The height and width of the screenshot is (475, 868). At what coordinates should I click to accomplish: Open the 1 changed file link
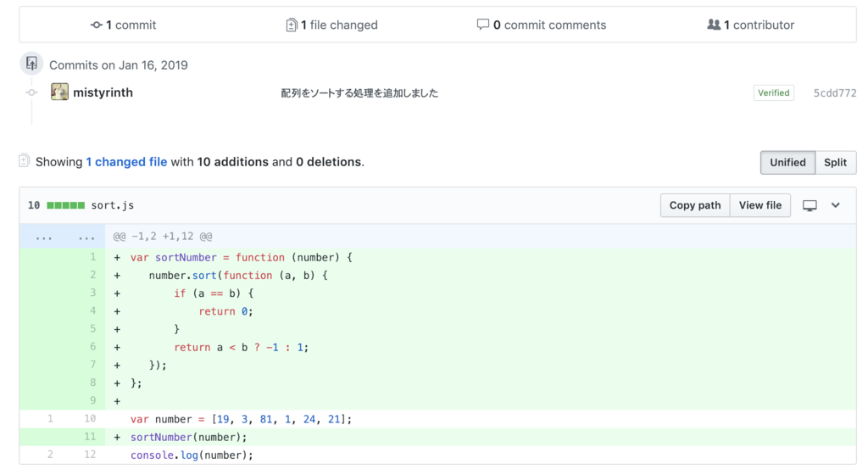(x=126, y=162)
